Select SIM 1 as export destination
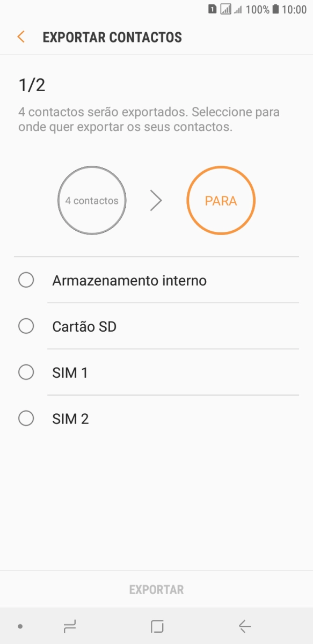 [25, 372]
